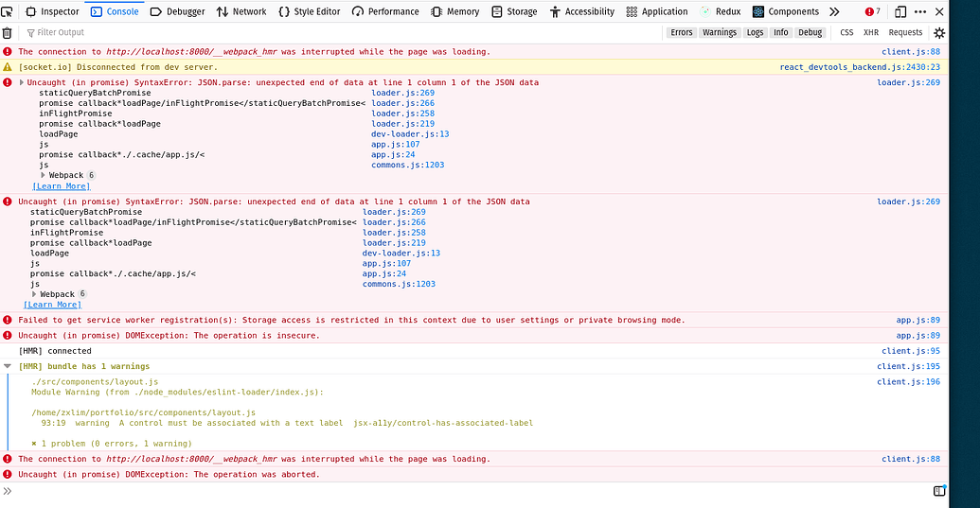This screenshot has height=508, width=980.
Task: Show more tools via chevron overflow
Action: (834, 11)
